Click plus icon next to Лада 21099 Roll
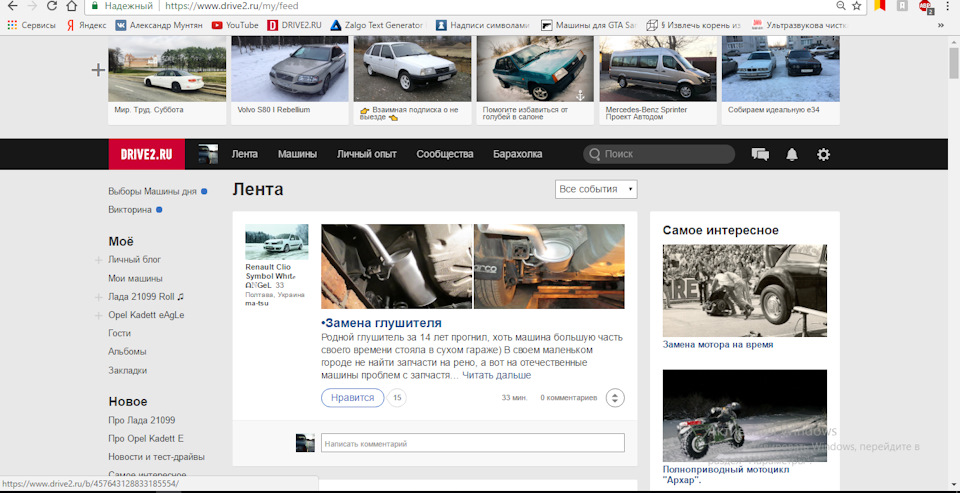 pyautogui.click(x=98, y=298)
